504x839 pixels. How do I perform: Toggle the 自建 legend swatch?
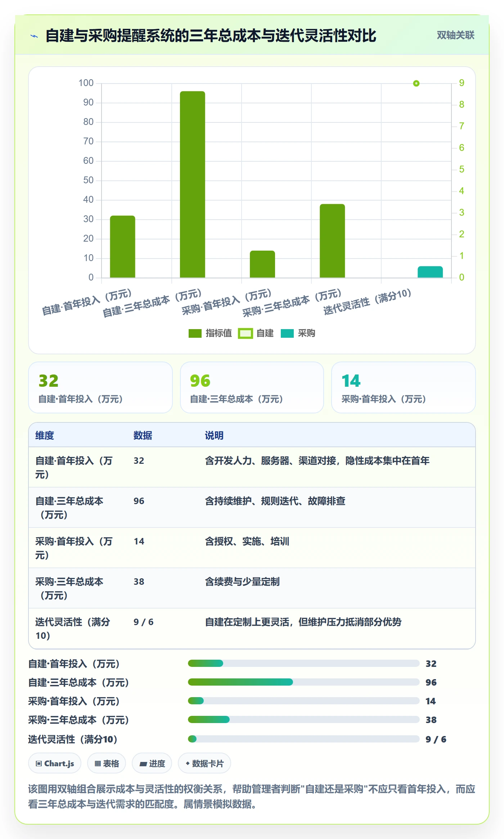[x=245, y=333]
